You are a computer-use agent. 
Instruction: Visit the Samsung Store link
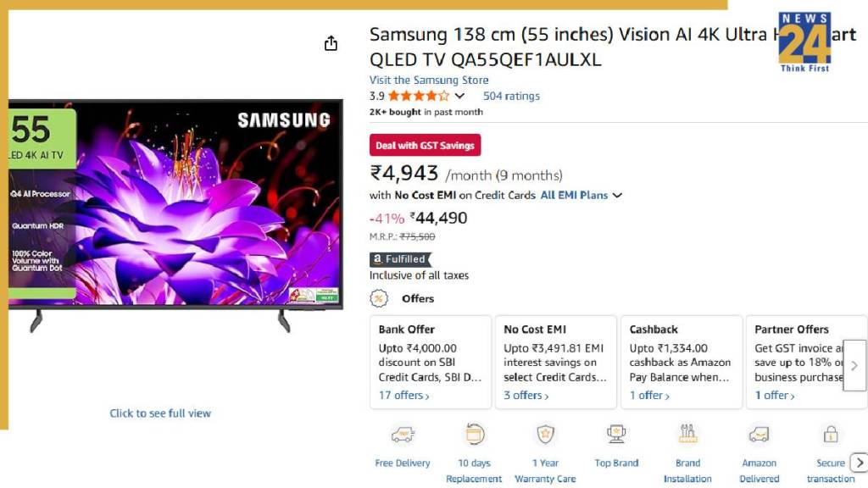(x=429, y=80)
